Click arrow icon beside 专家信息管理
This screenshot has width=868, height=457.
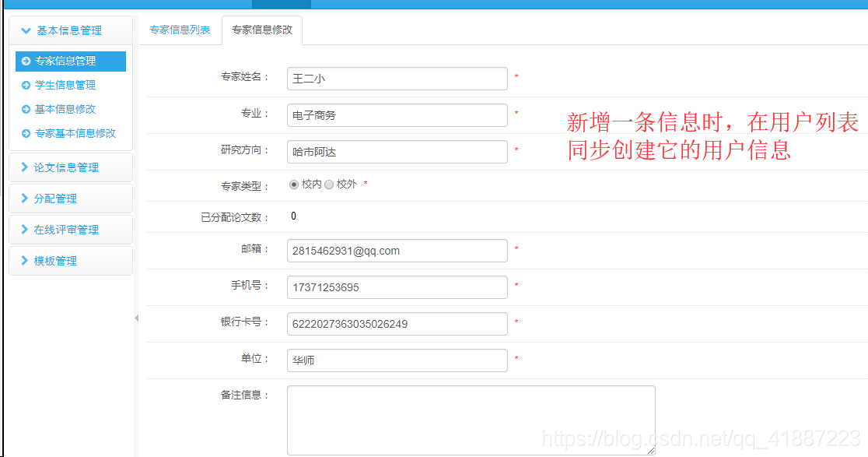26,61
